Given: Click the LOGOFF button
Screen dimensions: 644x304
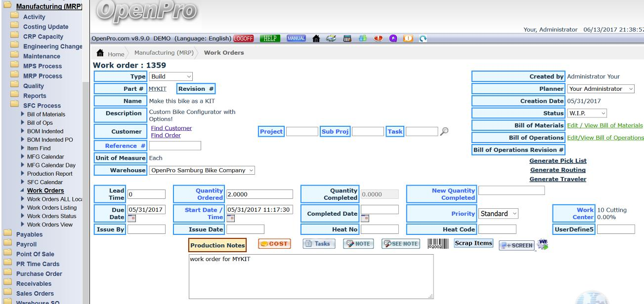Looking at the screenshot, I should pos(243,38).
